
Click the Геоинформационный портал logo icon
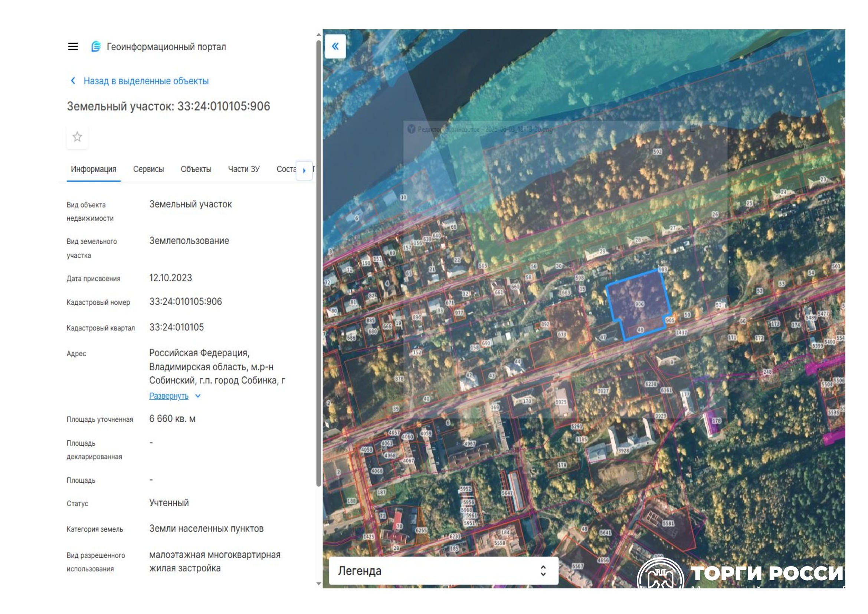pos(96,46)
